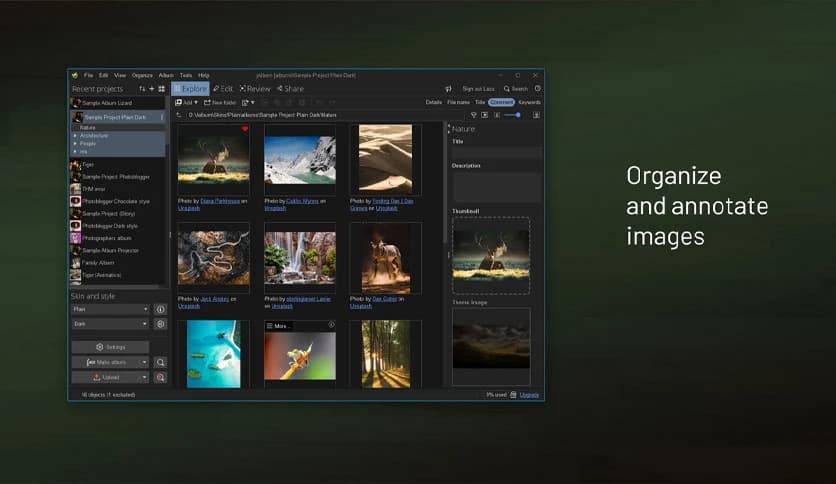This screenshot has height=484, width=836.
Task: Click the Upgrade link in status bar
Action: 529,395
